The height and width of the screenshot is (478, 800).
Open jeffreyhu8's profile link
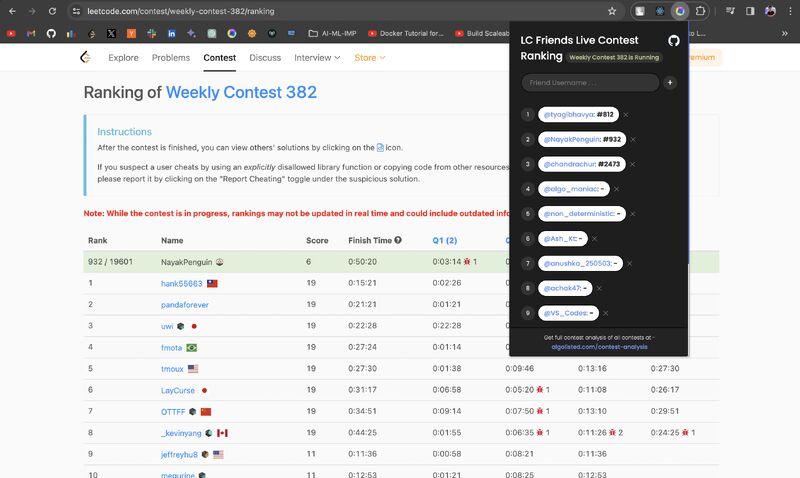tap(179, 455)
